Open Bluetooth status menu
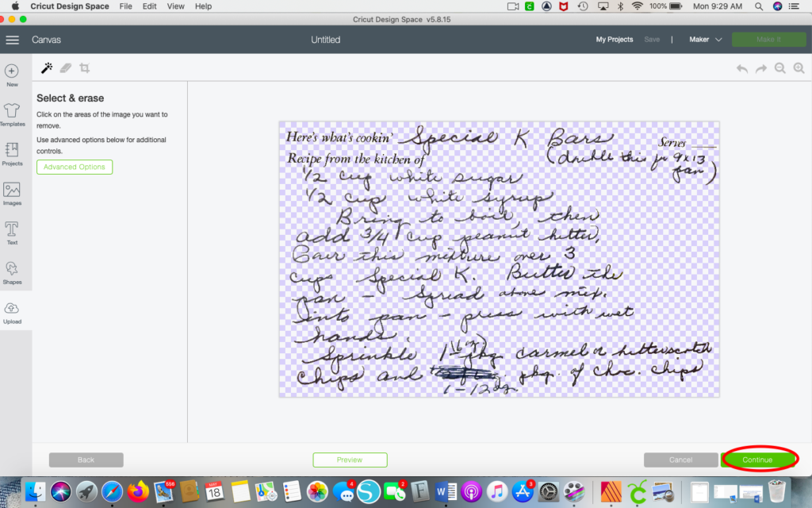This screenshot has height=508, width=812. click(x=620, y=6)
